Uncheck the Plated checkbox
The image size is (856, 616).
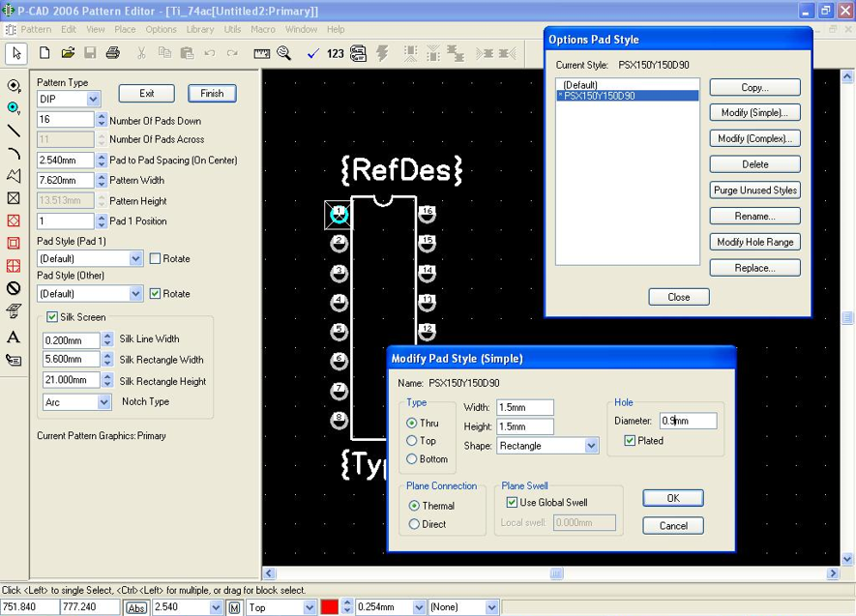click(x=631, y=441)
